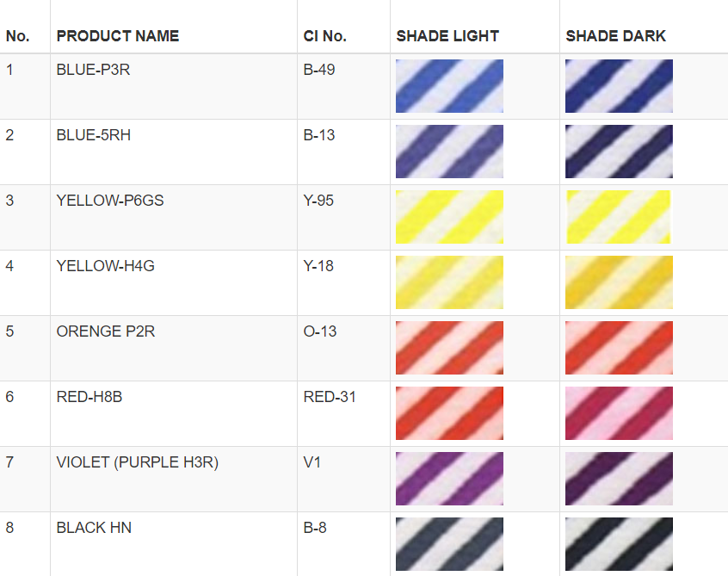This screenshot has width=728, height=576.
Task: Click the YELLOW-H4G dark shade swatch
Action: click(619, 282)
